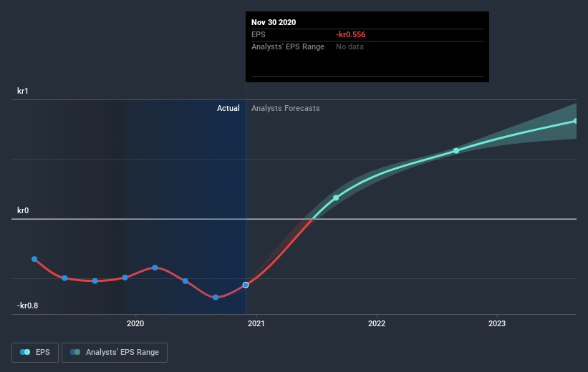
Task: Click the EPS point at the end of 2019
Action: click(125, 278)
